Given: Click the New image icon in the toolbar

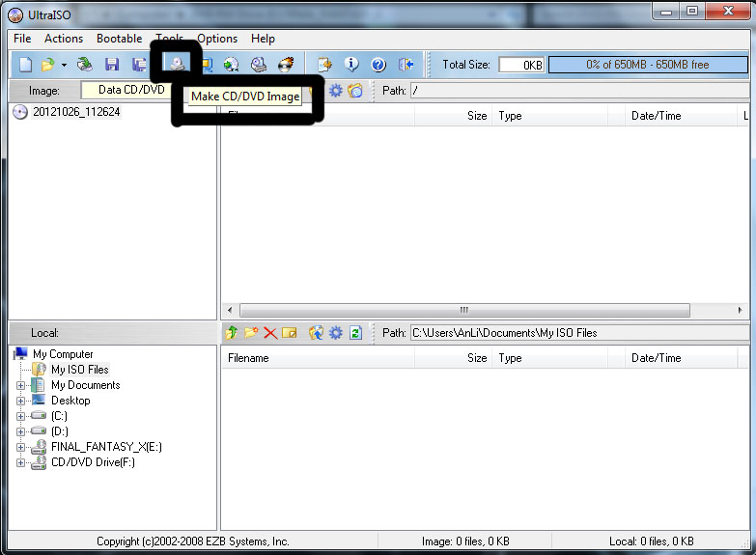Looking at the screenshot, I should coord(25,64).
